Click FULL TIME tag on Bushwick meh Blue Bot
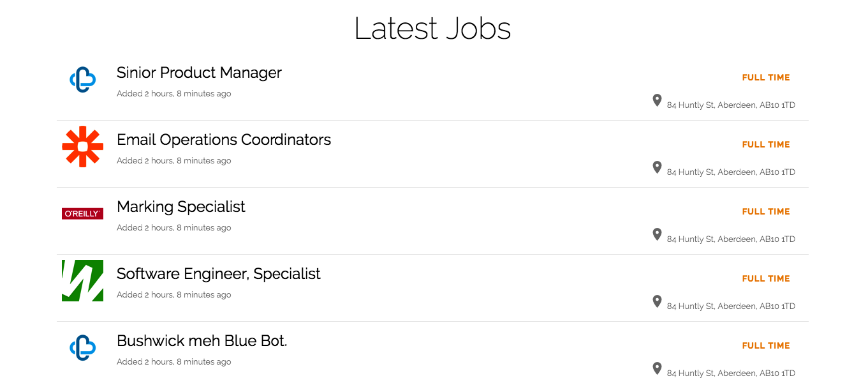868x385 pixels. click(766, 345)
